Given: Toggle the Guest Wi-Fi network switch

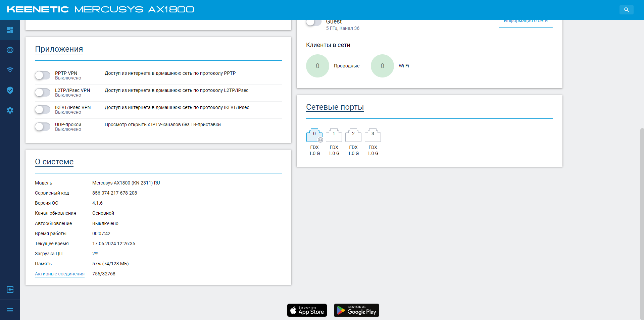Looking at the screenshot, I should point(314,22).
